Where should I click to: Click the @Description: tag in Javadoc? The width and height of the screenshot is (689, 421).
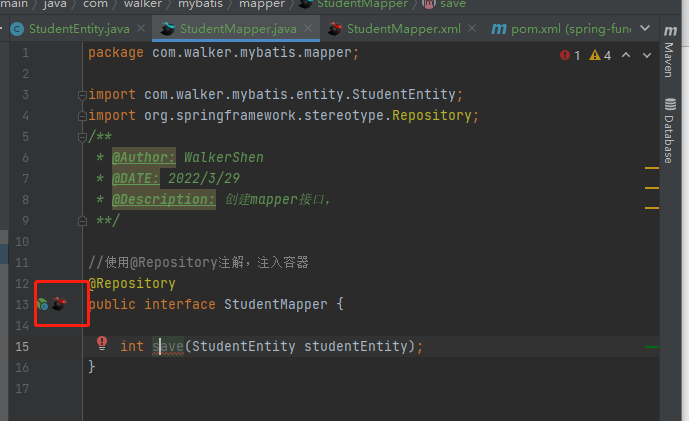(x=163, y=200)
